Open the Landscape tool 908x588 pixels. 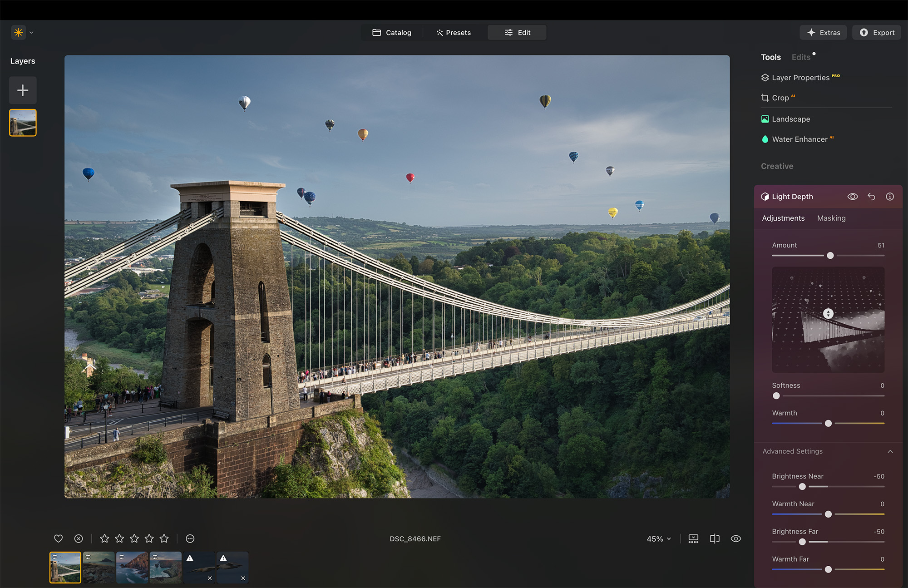791,119
